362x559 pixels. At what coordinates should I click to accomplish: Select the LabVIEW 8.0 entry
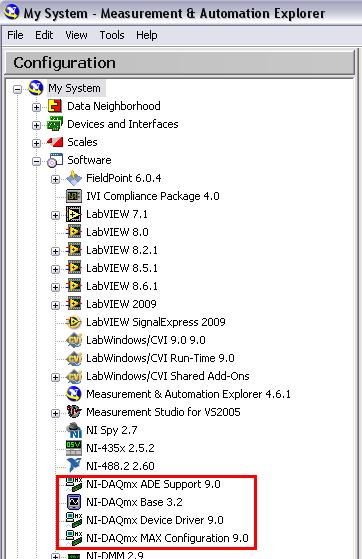pos(117,232)
